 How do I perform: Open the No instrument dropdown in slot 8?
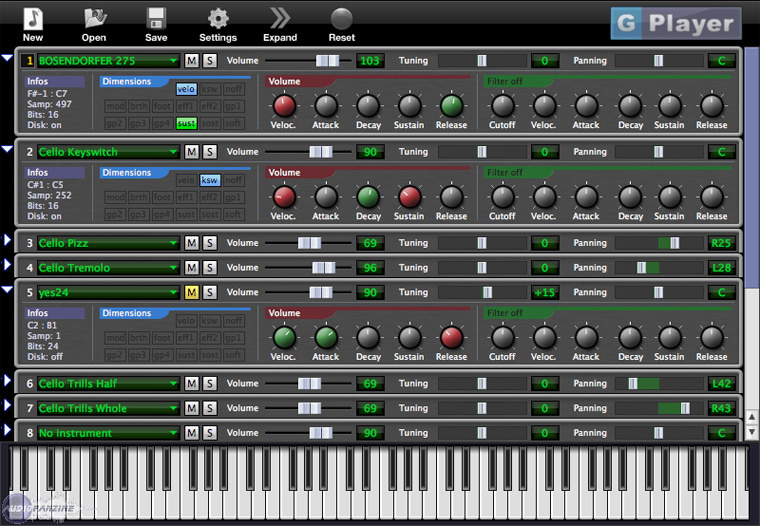[x=108, y=433]
